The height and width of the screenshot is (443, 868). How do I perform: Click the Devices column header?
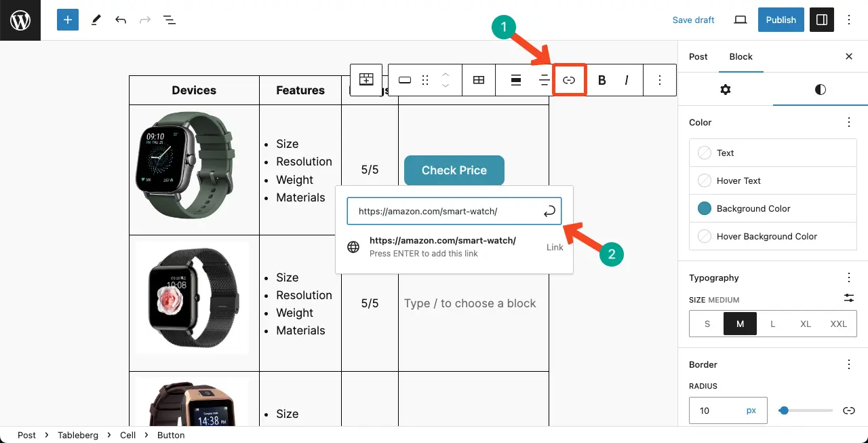point(194,90)
